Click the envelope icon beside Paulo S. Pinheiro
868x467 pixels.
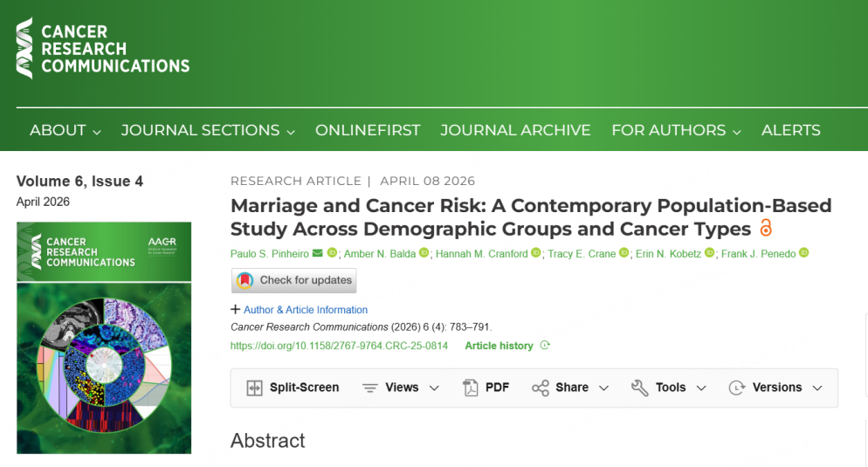(x=318, y=253)
